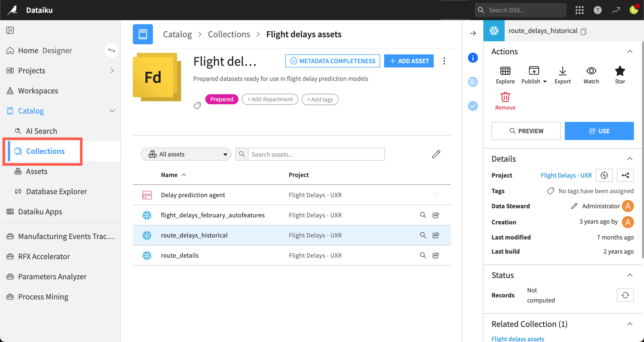Use flight_delays_february_autofeatures share icon
This screenshot has height=342, width=644.
tap(436, 215)
